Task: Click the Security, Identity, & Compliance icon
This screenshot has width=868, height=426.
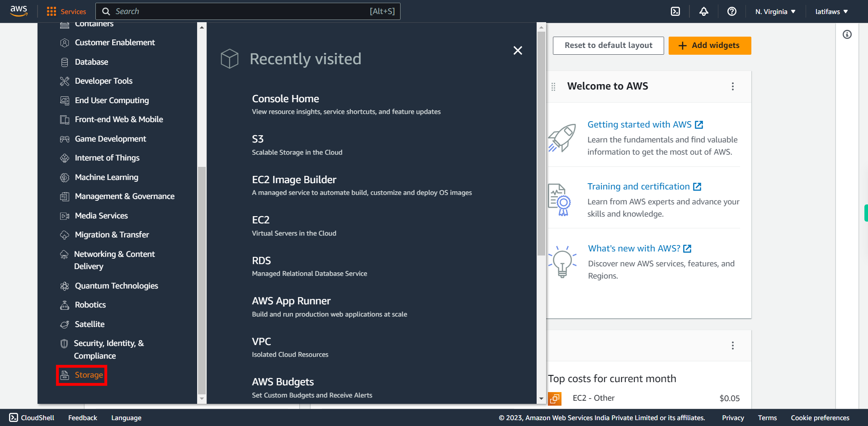Action: tap(64, 343)
